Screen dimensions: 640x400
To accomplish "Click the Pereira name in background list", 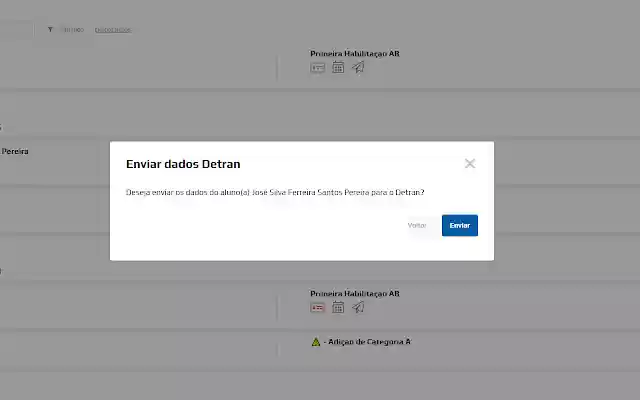I will 14,151.
